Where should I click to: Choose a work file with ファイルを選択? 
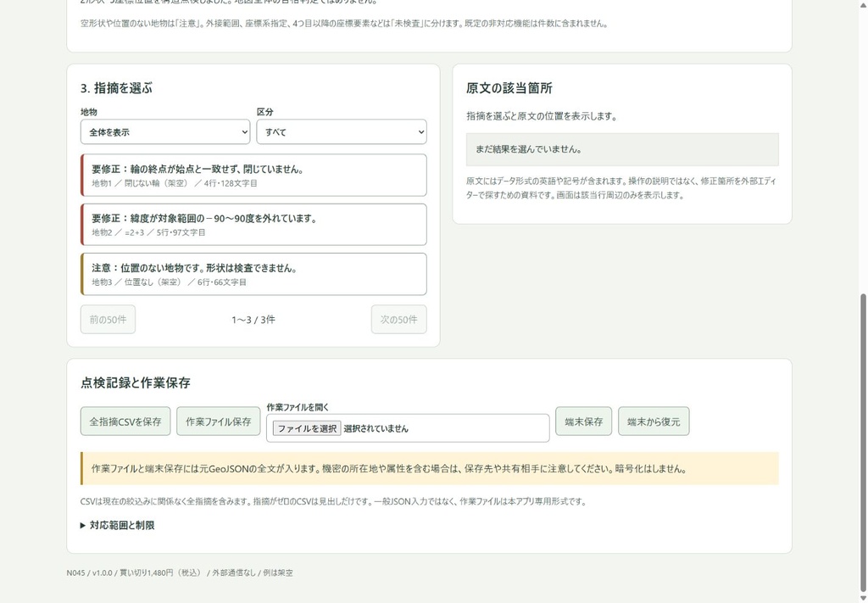click(x=307, y=428)
